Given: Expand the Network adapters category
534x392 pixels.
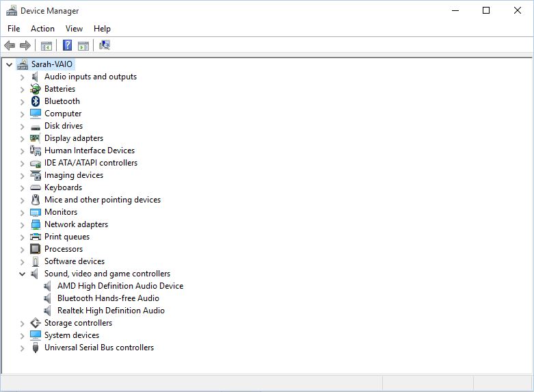Looking at the screenshot, I should click(22, 224).
